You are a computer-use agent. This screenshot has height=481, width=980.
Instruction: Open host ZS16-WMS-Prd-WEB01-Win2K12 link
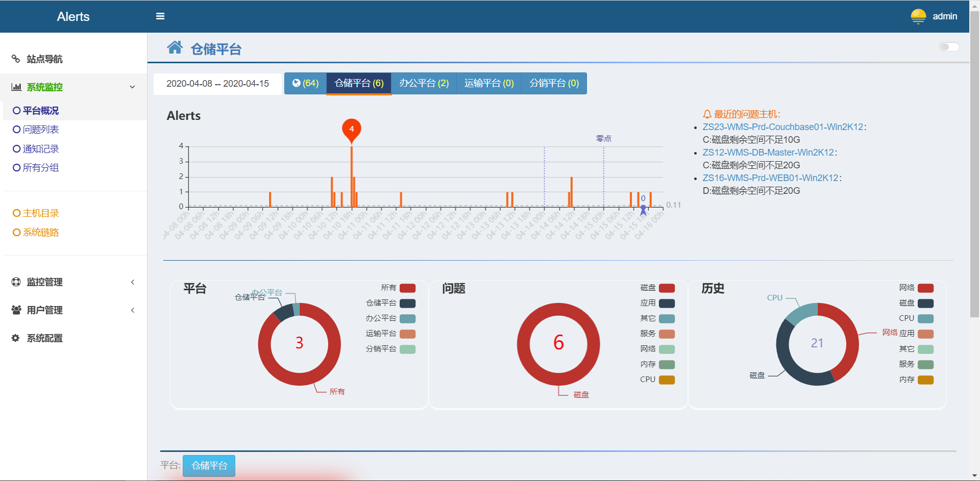pos(771,178)
